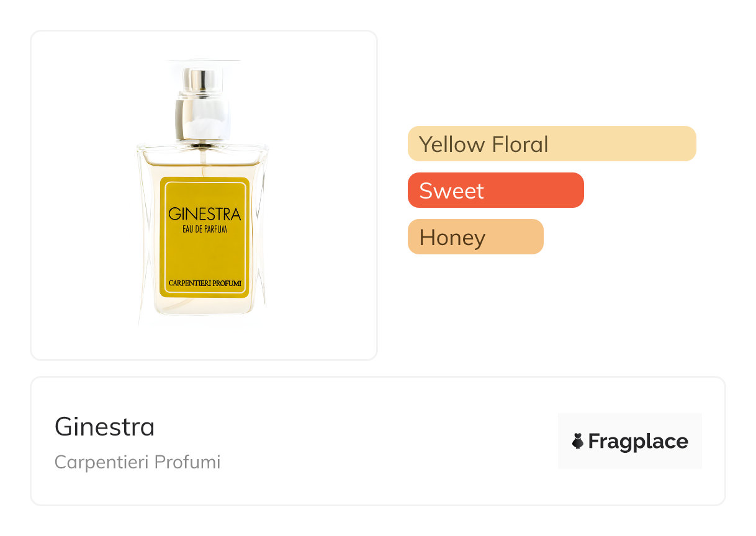Click the GINESTRA name on bottle label

point(204,214)
